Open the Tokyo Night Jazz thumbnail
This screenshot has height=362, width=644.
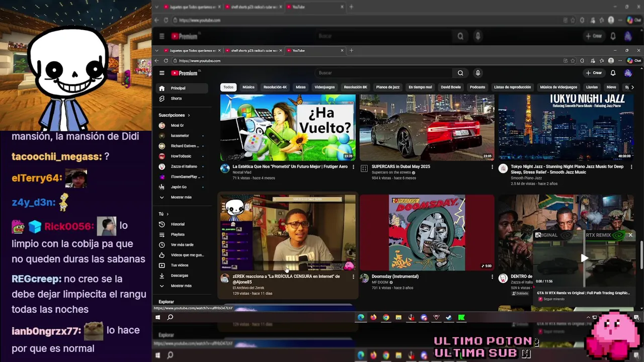(566, 128)
